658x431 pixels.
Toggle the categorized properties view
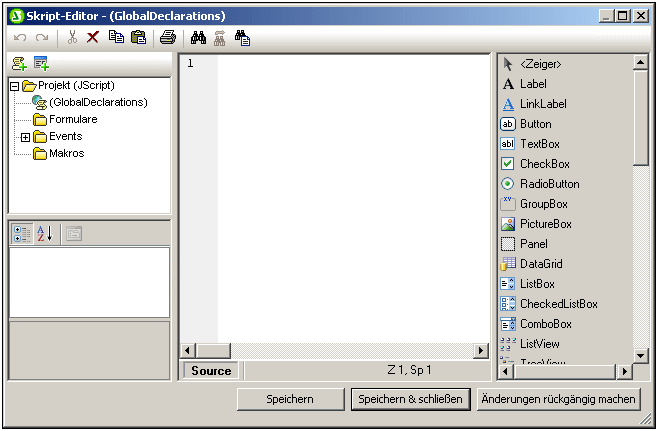click(x=21, y=234)
